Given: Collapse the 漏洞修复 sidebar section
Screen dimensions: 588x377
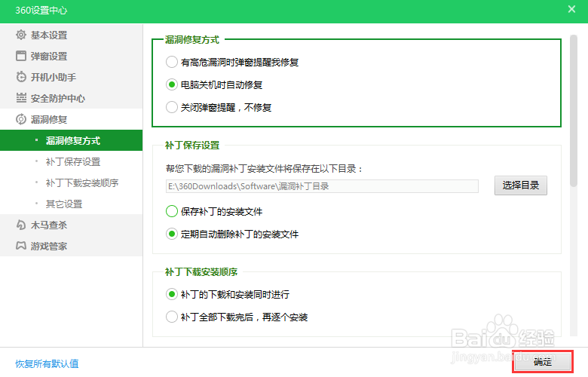Looking at the screenshot, I should (x=72, y=119).
